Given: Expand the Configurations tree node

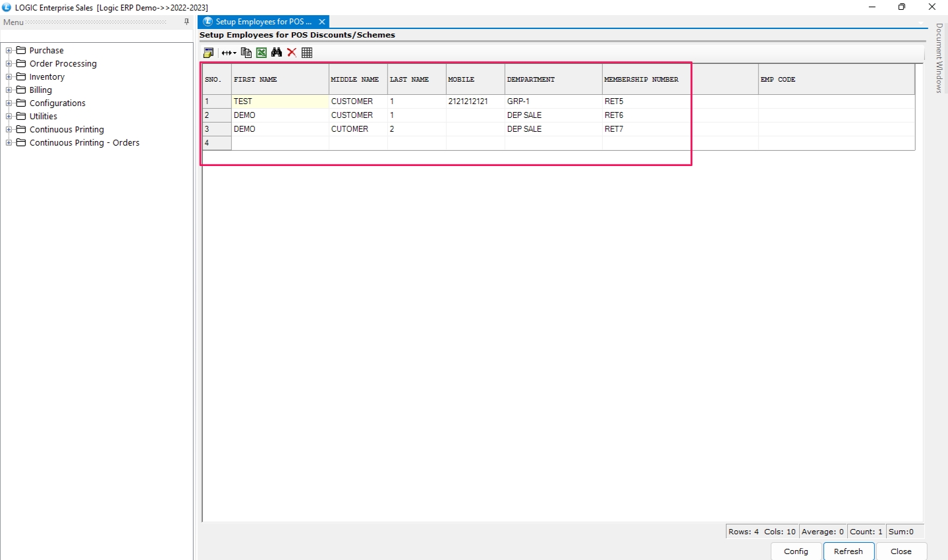Looking at the screenshot, I should pos(9,103).
